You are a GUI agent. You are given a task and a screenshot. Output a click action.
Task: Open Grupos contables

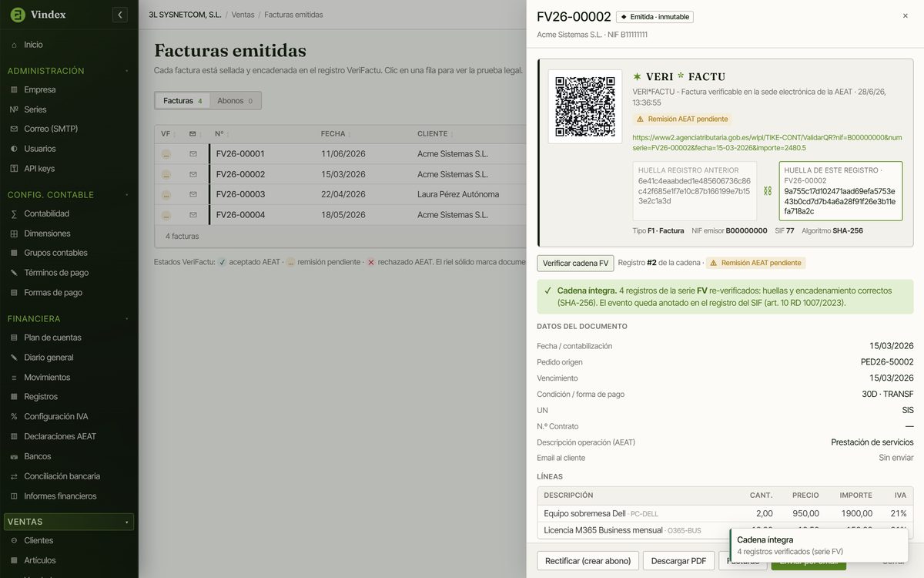pos(55,253)
